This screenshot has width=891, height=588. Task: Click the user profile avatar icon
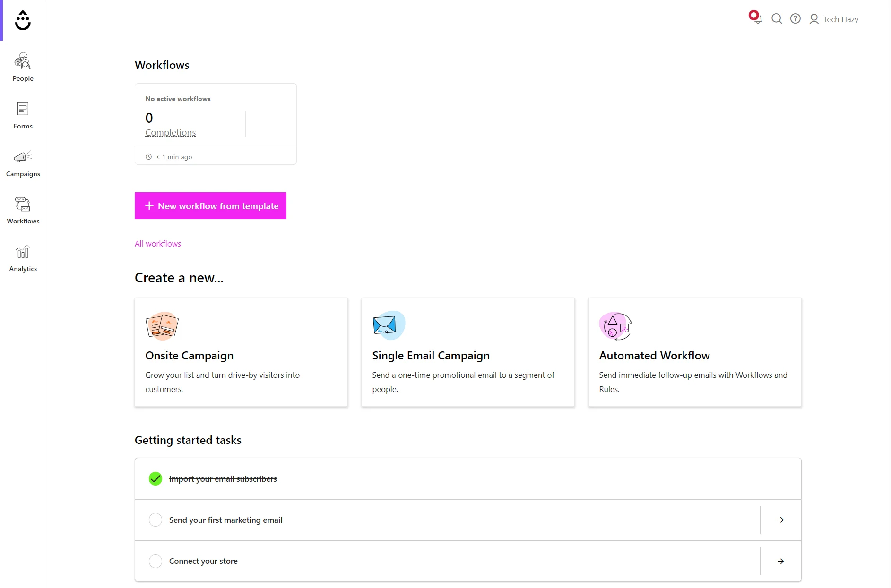tap(814, 19)
